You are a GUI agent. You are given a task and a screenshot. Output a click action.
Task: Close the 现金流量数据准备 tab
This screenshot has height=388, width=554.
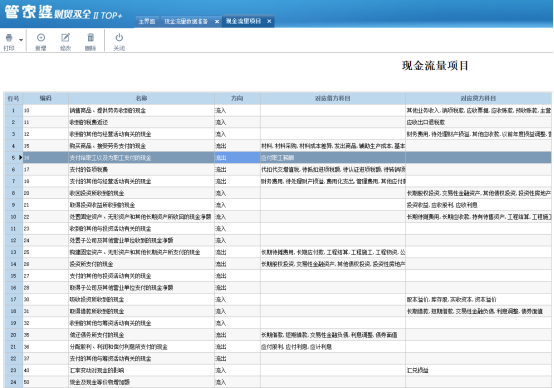(217, 22)
